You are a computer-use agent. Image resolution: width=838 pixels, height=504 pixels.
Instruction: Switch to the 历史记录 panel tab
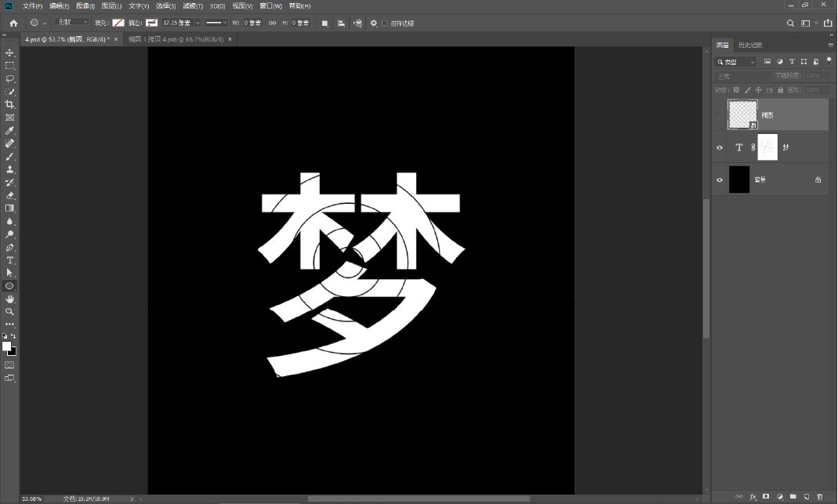pyautogui.click(x=749, y=45)
